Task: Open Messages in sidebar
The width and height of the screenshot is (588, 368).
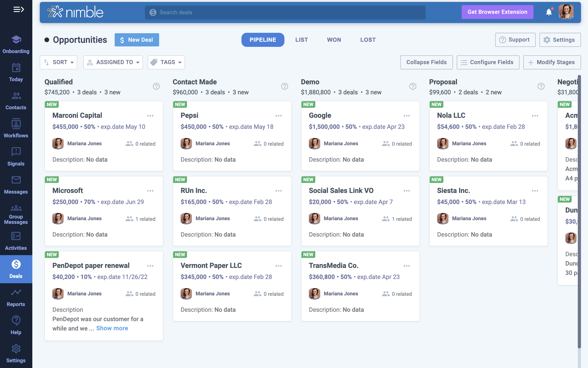Action: [x=16, y=185]
